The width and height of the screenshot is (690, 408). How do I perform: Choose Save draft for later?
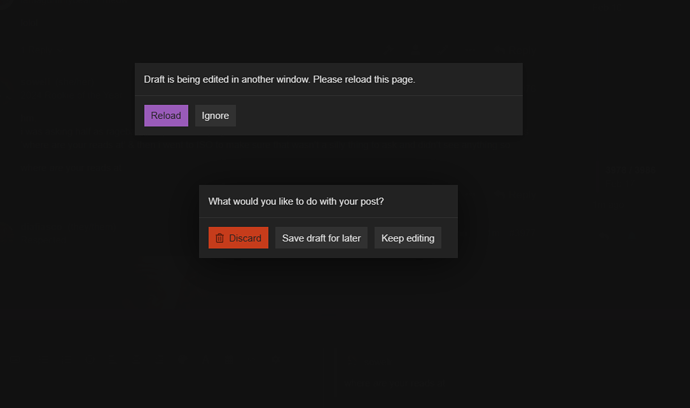click(x=321, y=238)
